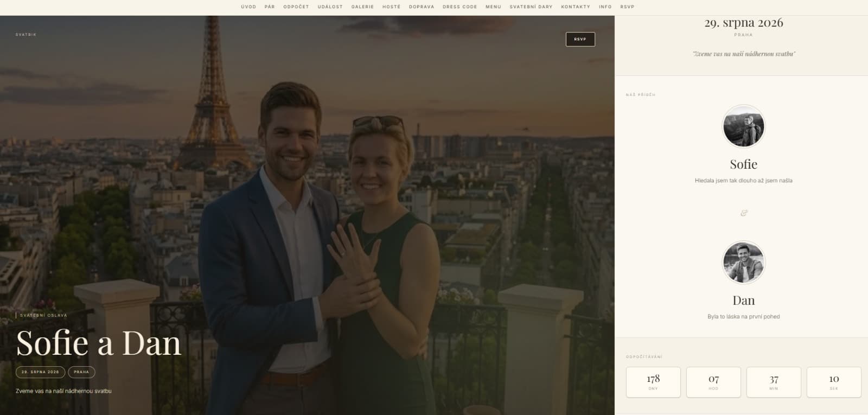Click 'Hledala jsem tak dlouho až jsem našla'
Image resolution: width=868 pixels, height=415 pixels.
tap(744, 181)
